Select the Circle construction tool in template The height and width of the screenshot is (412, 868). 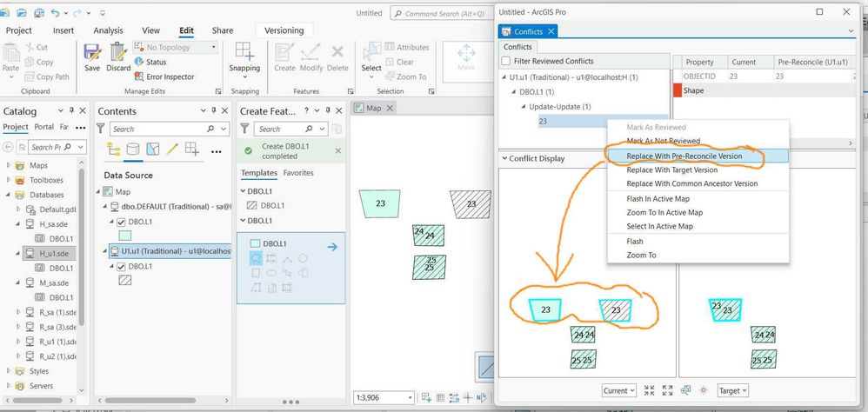pos(303,258)
